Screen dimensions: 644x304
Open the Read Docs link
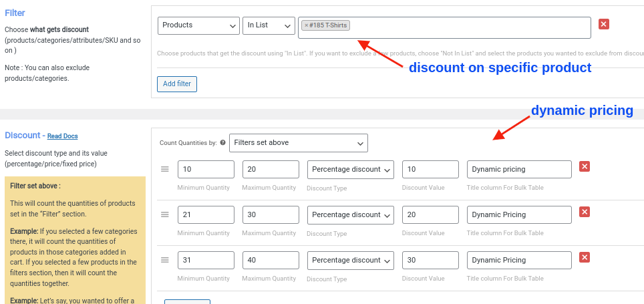coord(62,136)
